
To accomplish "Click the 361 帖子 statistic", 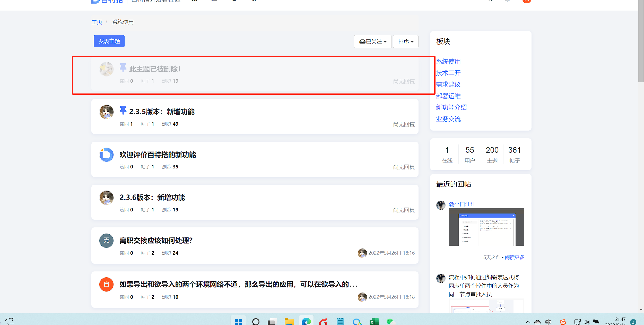I will [x=515, y=155].
